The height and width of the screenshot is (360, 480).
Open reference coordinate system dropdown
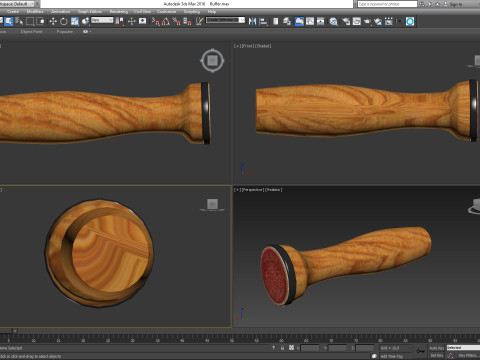pyautogui.click(x=102, y=20)
